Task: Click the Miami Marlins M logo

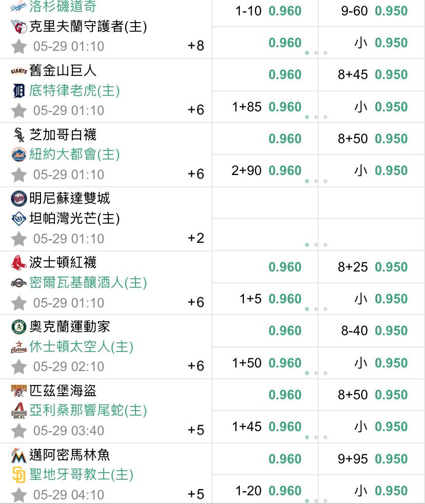Action: coord(18,455)
